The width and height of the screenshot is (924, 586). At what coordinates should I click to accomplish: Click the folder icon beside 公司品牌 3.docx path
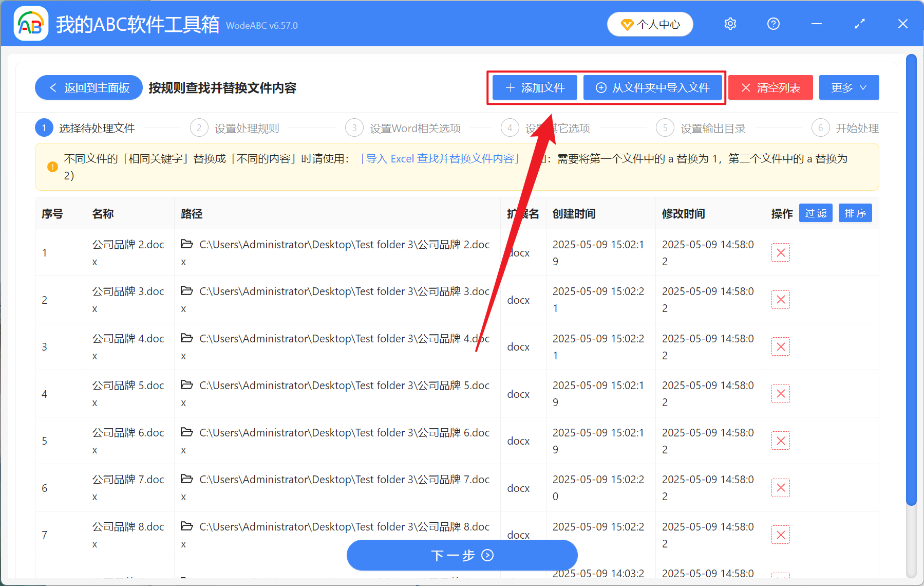click(x=187, y=290)
